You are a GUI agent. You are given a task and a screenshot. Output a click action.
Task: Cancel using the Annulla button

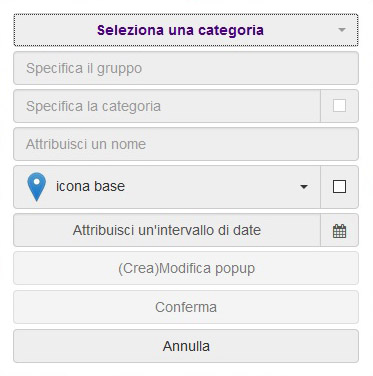(x=186, y=346)
